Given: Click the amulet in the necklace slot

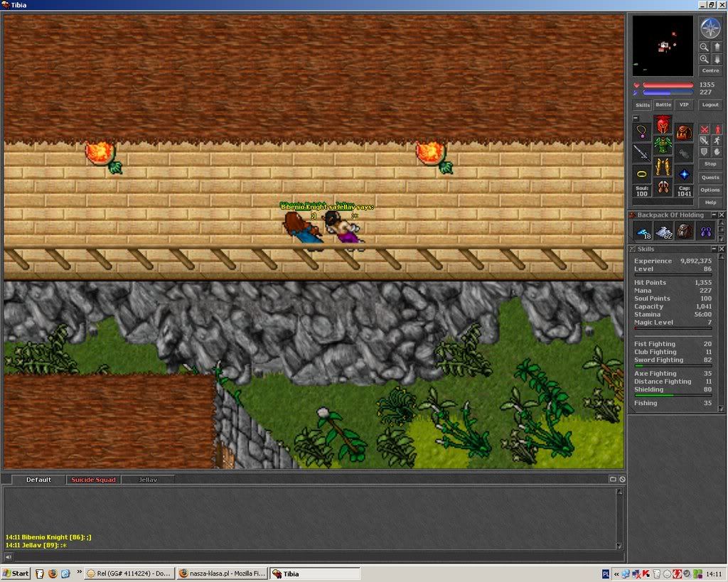Looking at the screenshot, I should point(642,131).
